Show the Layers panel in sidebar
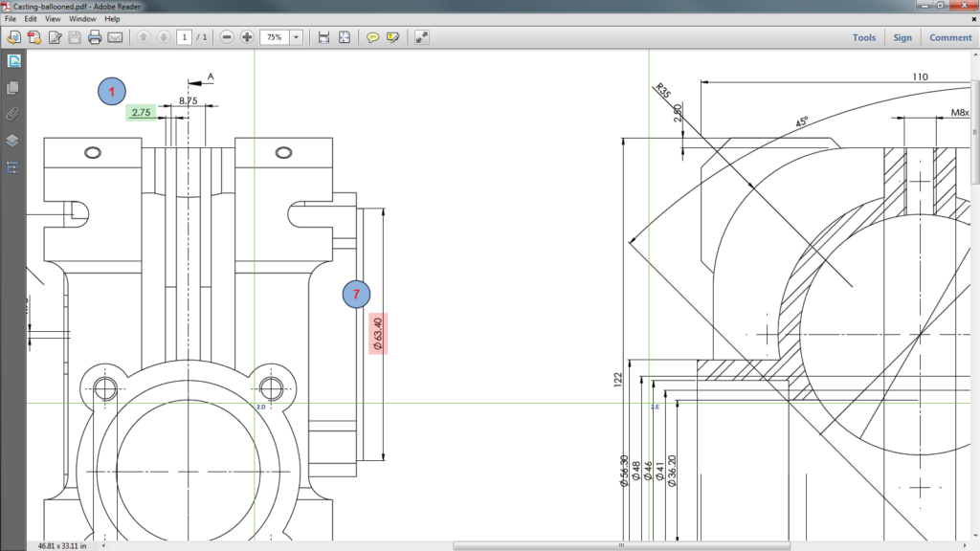Screen dimensions: 980x551 pos(13,141)
